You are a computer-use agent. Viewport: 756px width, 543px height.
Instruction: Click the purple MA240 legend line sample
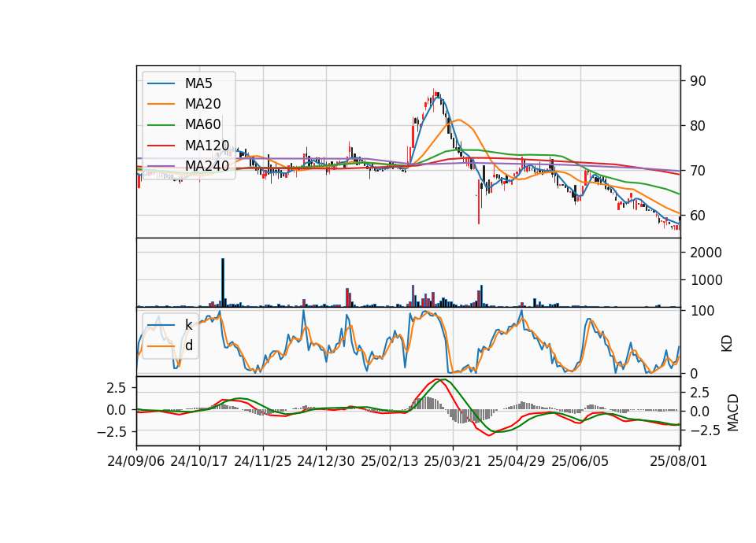click(x=161, y=166)
